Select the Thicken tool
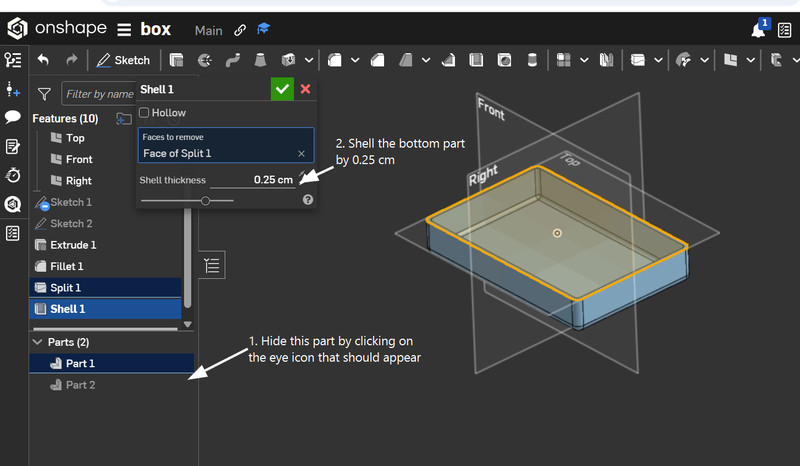 click(288, 60)
